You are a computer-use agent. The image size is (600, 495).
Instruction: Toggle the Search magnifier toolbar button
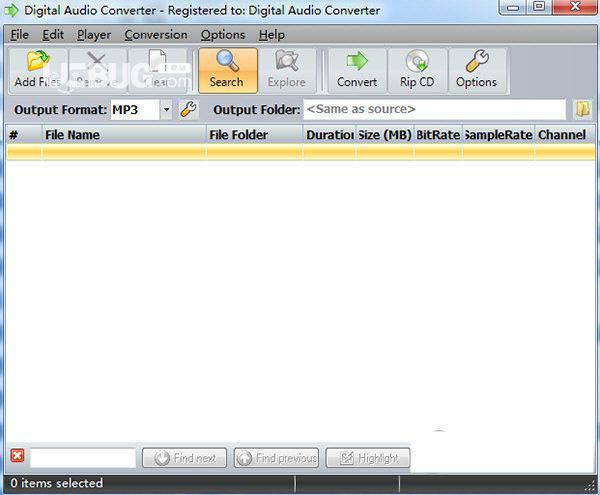pyautogui.click(x=228, y=70)
